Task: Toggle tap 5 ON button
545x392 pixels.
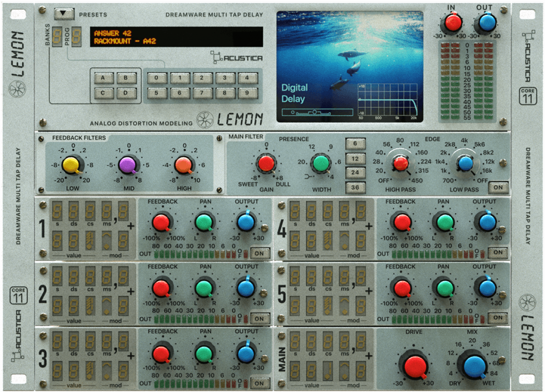Action: (x=498, y=318)
